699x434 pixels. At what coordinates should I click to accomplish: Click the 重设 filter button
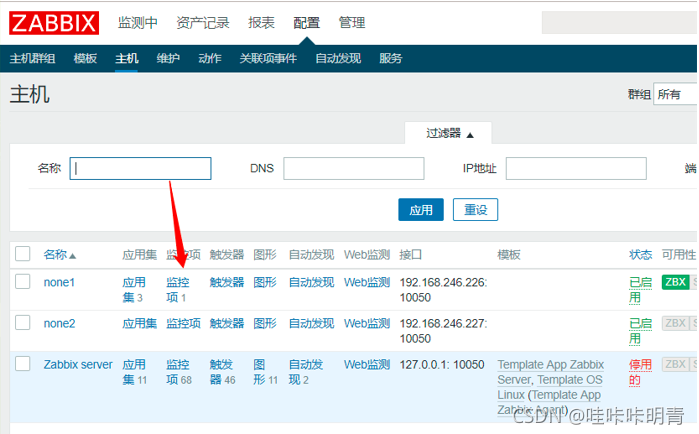pos(475,209)
